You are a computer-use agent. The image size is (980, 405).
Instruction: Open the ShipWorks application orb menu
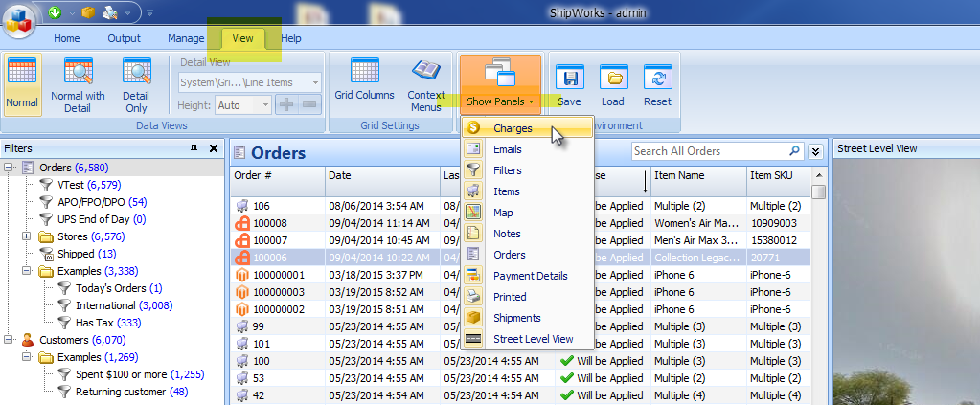(20, 21)
